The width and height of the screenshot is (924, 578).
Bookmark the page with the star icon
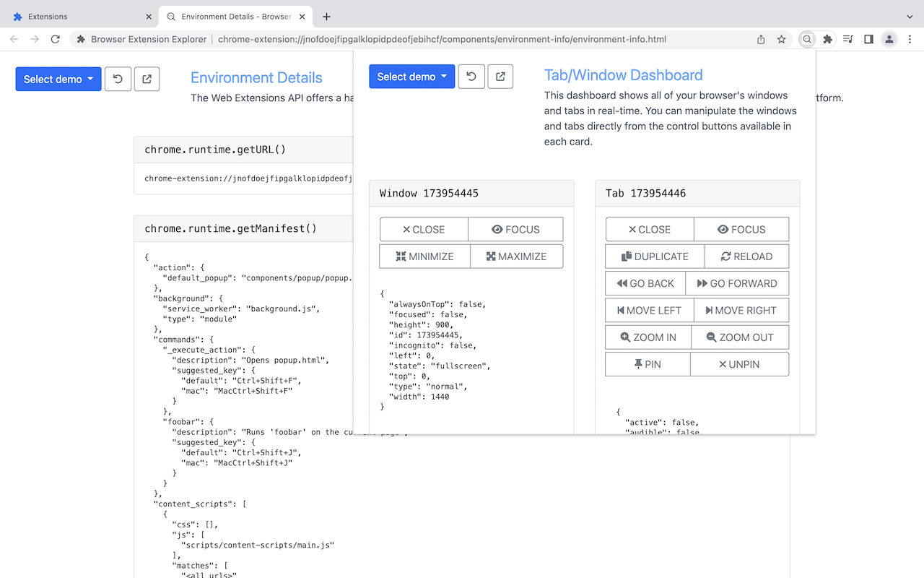[x=782, y=40]
